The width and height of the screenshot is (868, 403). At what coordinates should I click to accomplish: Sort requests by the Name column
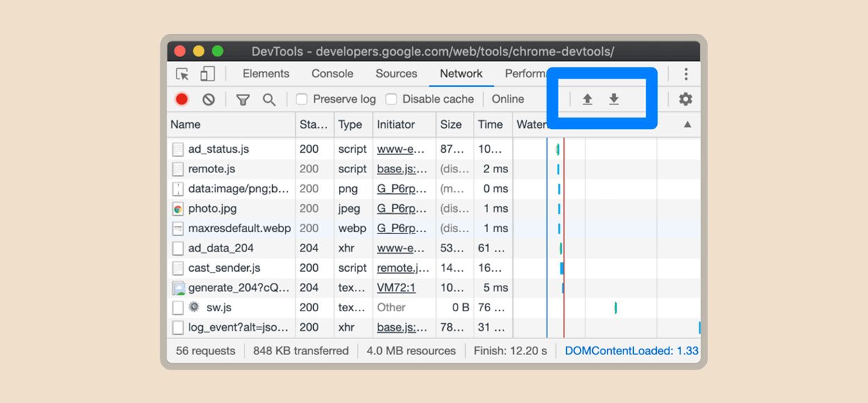tap(231, 124)
